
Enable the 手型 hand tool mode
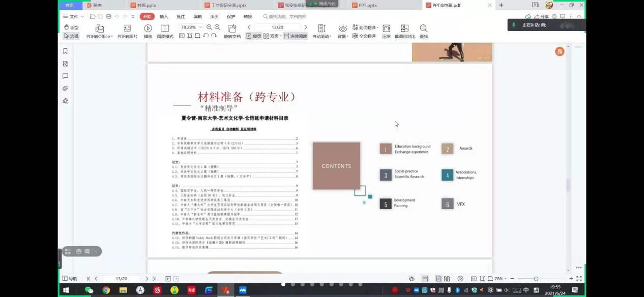click(x=71, y=27)
